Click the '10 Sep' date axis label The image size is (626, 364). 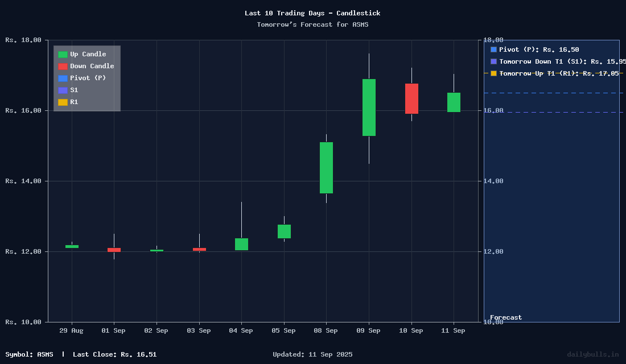click(x=411, y=330)
